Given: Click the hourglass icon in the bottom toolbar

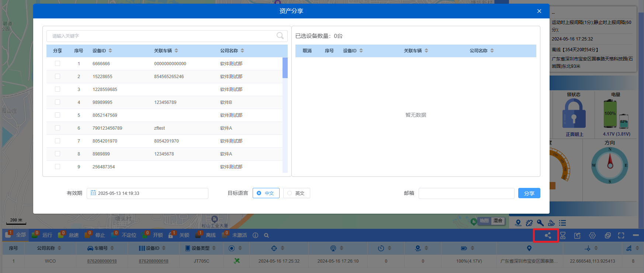Looking at the screenshot, I should pos(563,235).
